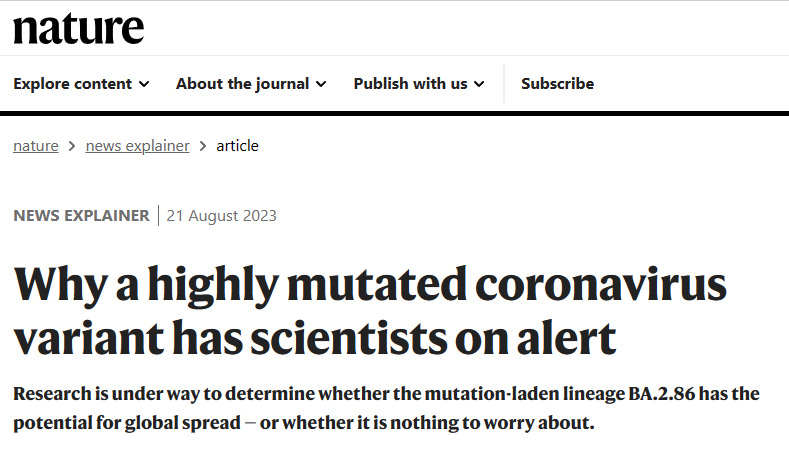Click the vertical divider left of Subscribe
789x464 pixels.
click(504, 84)
